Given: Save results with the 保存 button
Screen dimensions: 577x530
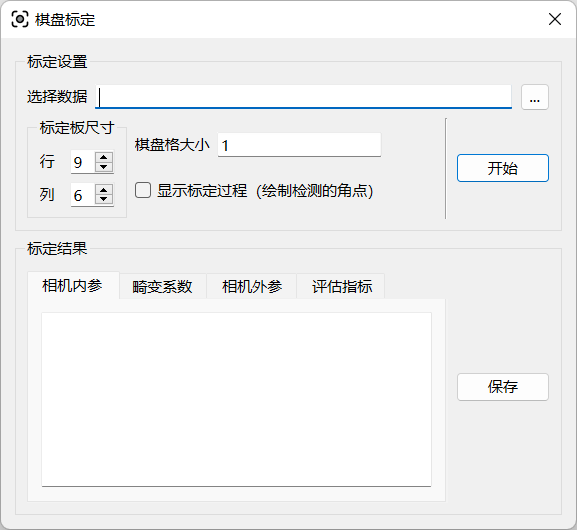Looking at the screenshot, I should pyautogui.click(x=503, y=387).
